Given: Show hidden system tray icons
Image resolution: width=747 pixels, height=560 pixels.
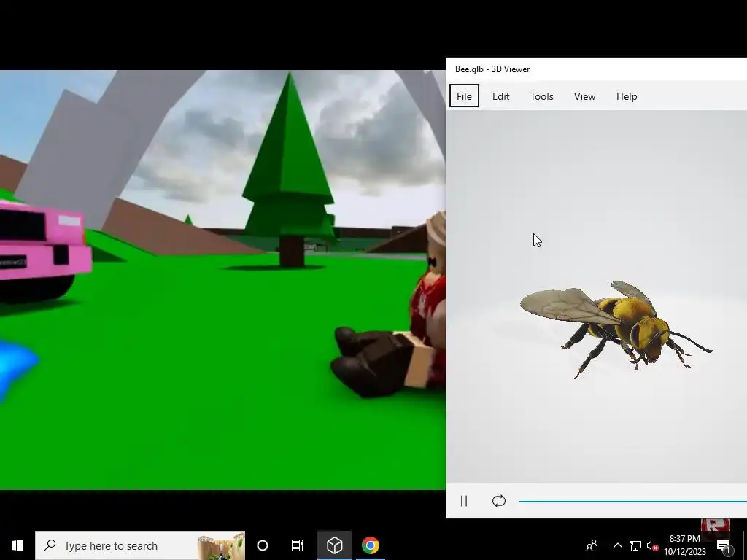Looking at the screenshot, I should pyautogui.click(x=617, y=545).
